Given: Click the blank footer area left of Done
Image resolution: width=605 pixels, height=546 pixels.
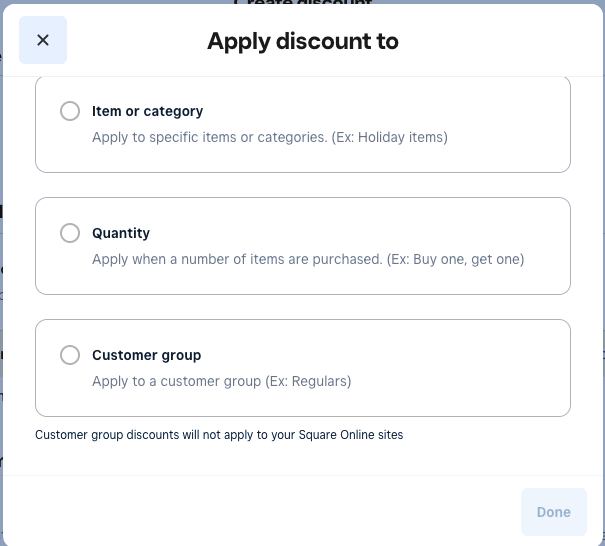Looking at the screenshot, I should [260, 512].
